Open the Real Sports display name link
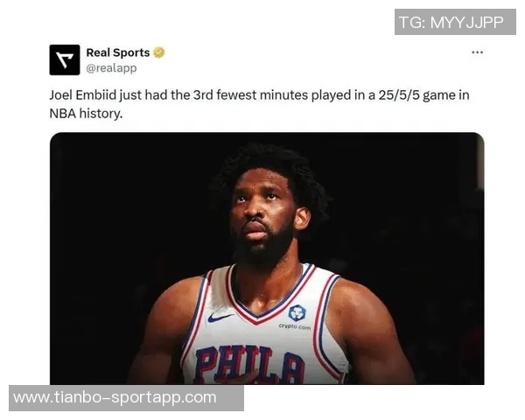 pos(118,52)
